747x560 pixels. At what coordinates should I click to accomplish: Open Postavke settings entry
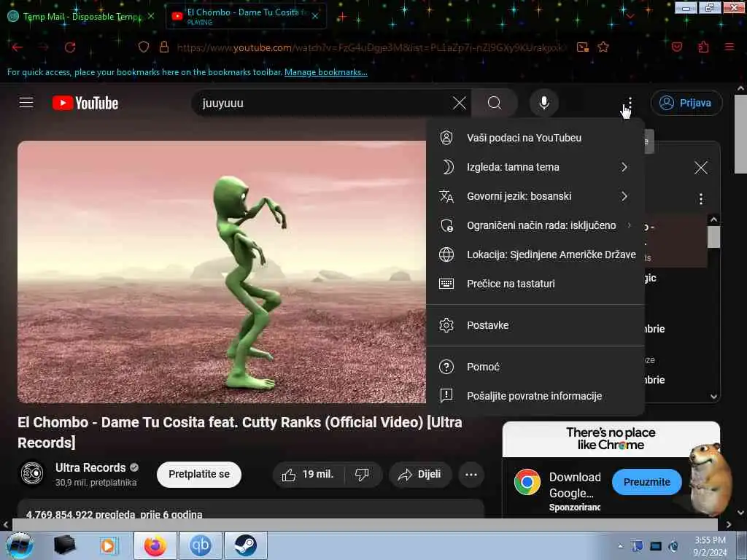(x=535, y=325)
